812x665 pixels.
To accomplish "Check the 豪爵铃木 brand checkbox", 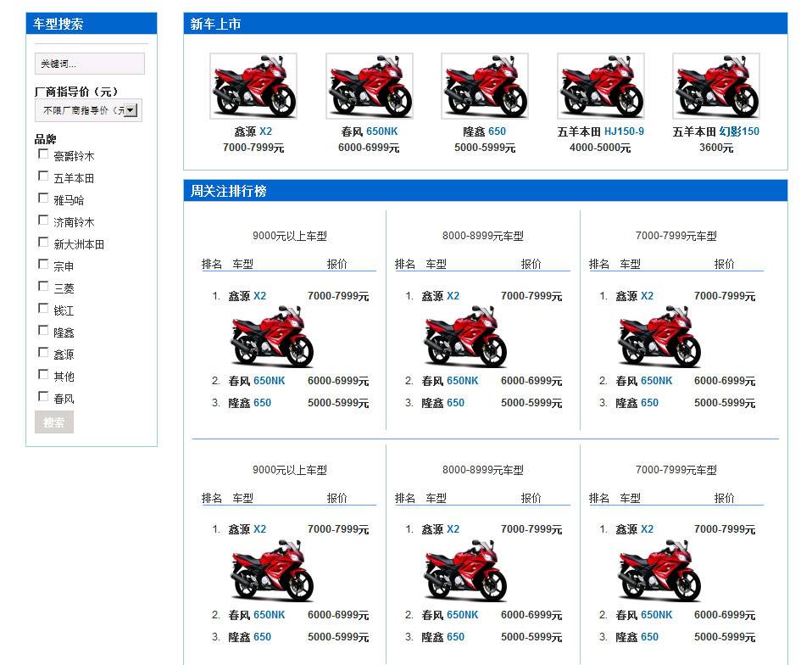I will tap(43, 154).
